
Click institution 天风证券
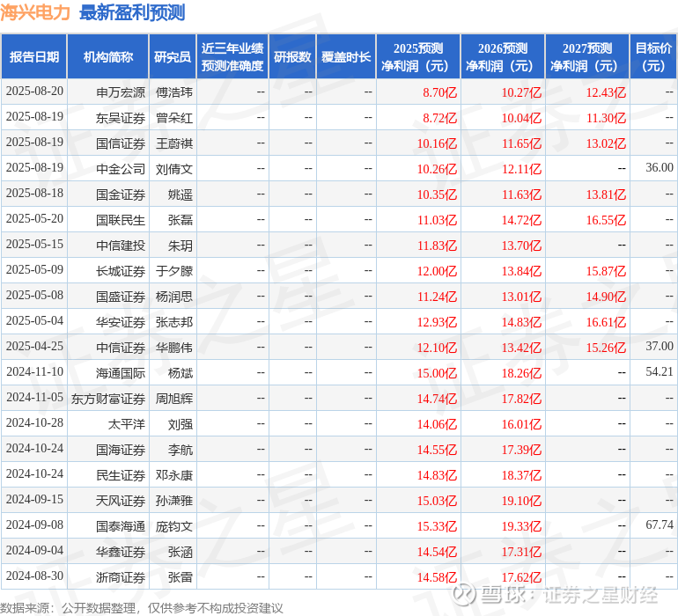(121, 500)
